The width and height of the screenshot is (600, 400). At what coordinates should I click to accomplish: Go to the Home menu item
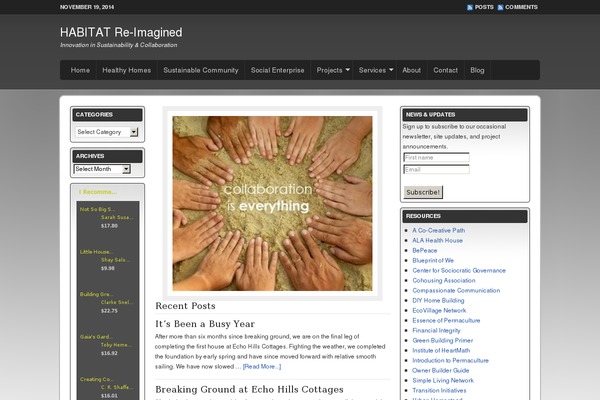(x=80, y=70)
